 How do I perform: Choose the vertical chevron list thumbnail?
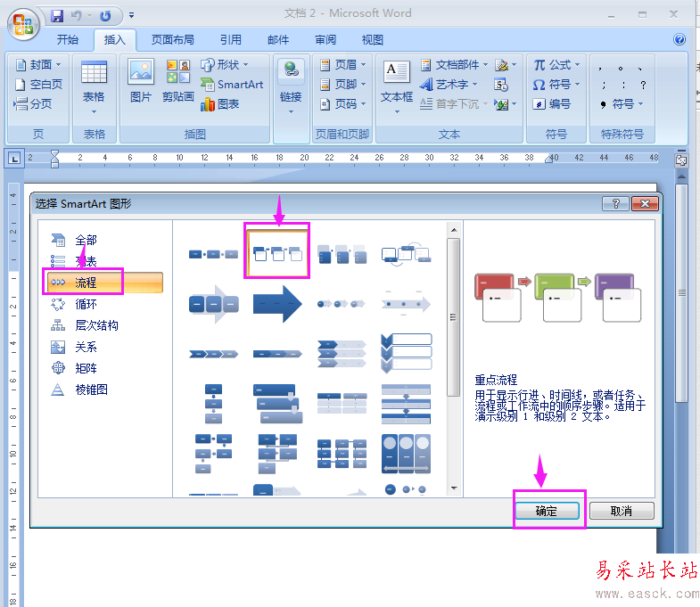pos(406,354)
